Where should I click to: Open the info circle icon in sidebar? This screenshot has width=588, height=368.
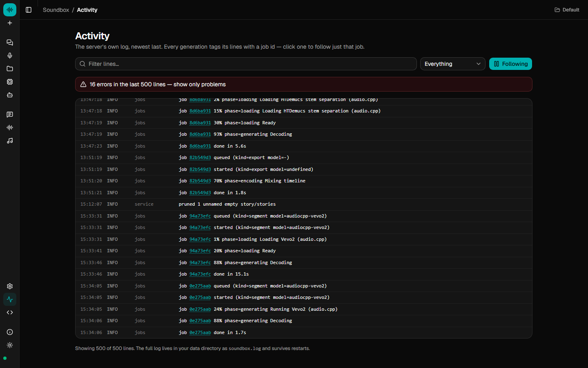10,332
